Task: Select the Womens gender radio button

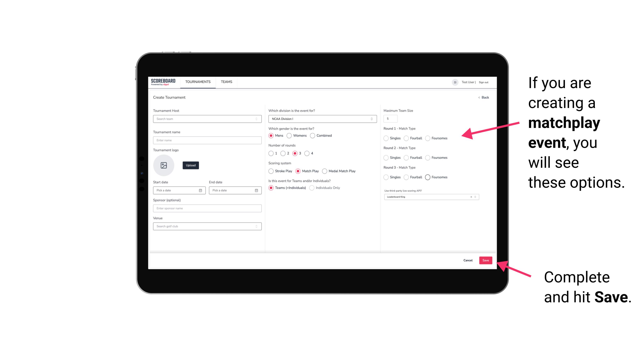Action: (289, 135)
